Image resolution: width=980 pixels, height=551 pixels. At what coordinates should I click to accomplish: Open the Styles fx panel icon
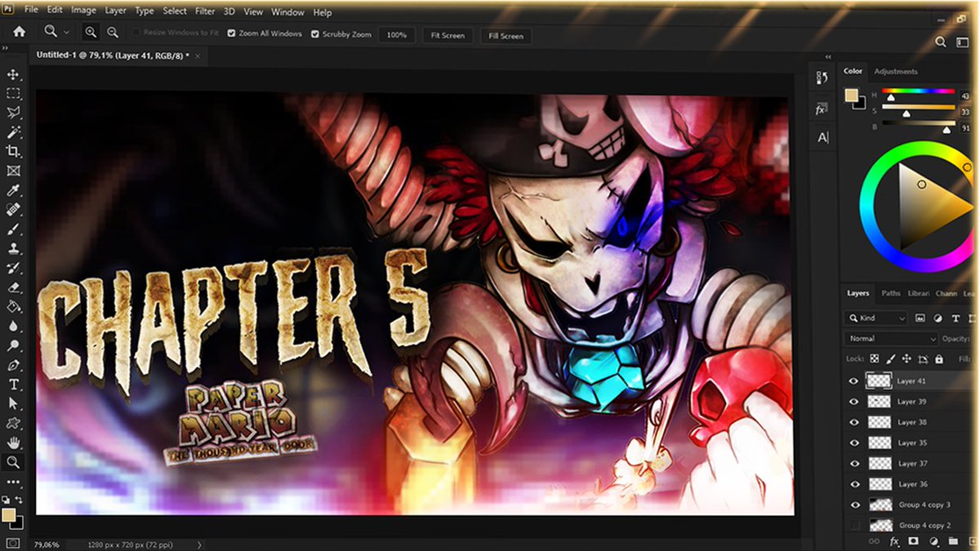pos(822,109)
